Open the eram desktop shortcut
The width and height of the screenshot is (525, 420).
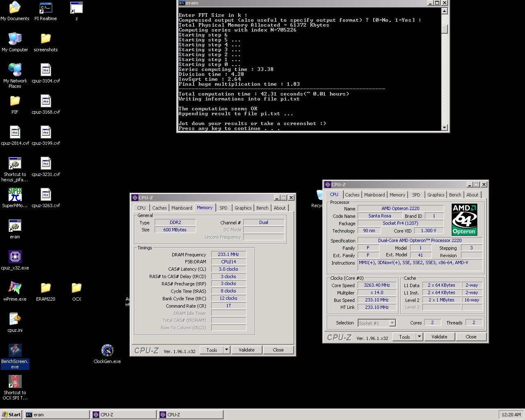pyautogui.click(x=15, y=229)
